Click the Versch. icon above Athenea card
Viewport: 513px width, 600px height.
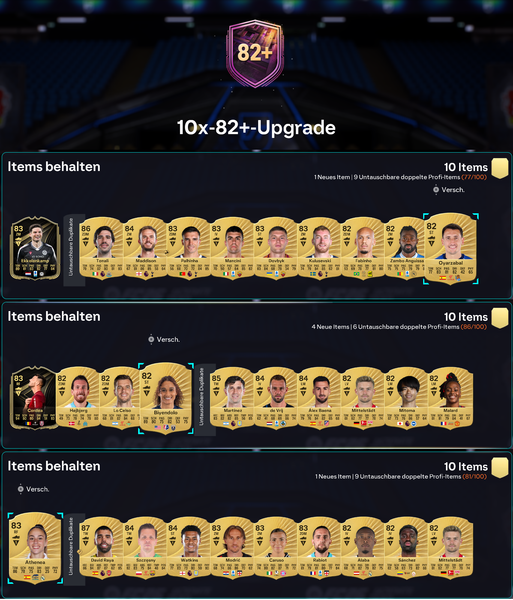tap(21, 489)
